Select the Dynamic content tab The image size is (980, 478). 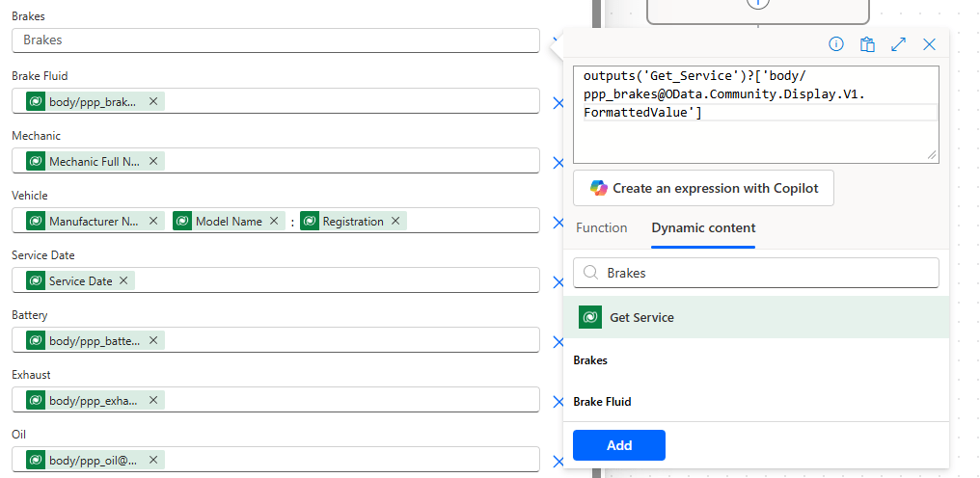[x=703, y=228]
